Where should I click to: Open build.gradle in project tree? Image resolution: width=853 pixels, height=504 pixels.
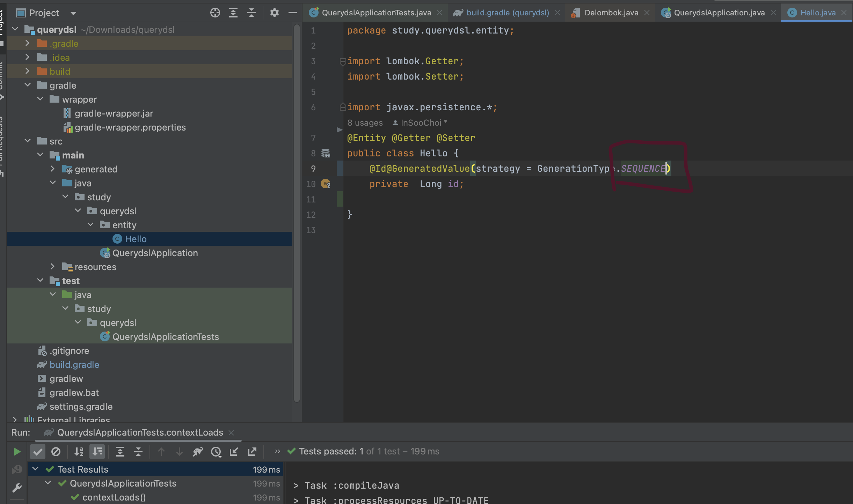(74, 365)
